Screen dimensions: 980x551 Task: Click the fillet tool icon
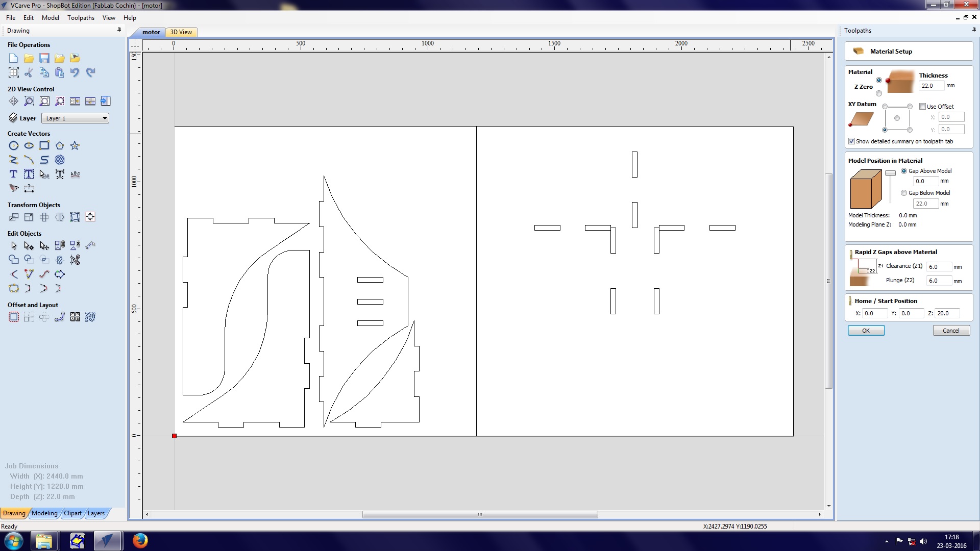pyautogui.click(x=14, y=274)
